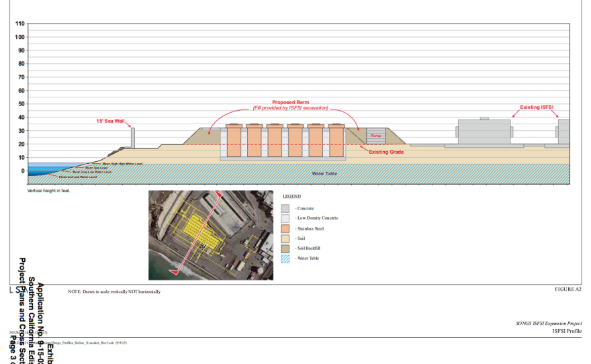Click the LEGEND heading
The image size is (591, 364).
291,196
